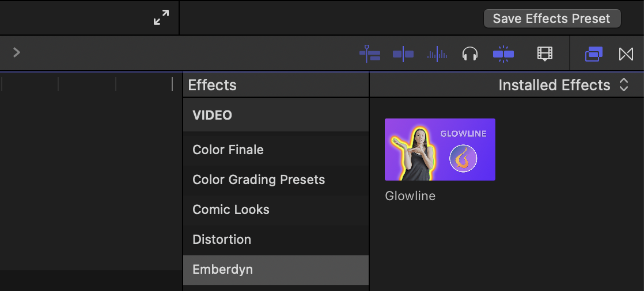Open clip appearance filmstrip options
The height and width of the screenshot is (291, 644).
[544, 54]
